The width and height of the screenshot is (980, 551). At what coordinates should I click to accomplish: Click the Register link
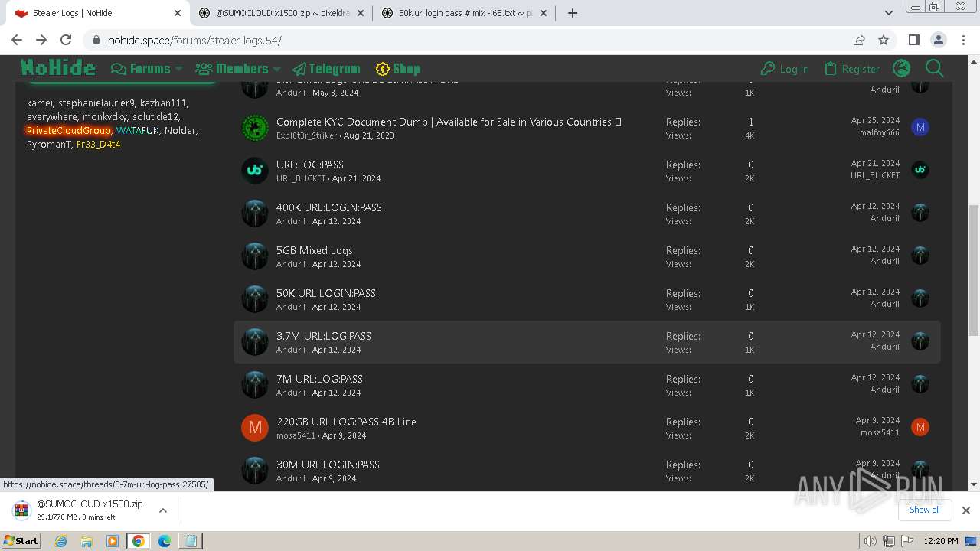851,69
